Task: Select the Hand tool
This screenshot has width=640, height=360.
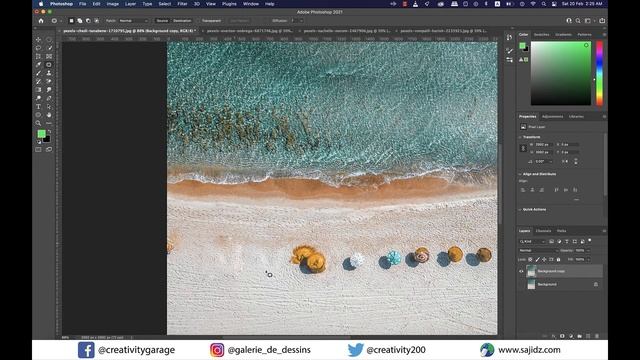Action: pyautogui.click(x=49, y=115)
